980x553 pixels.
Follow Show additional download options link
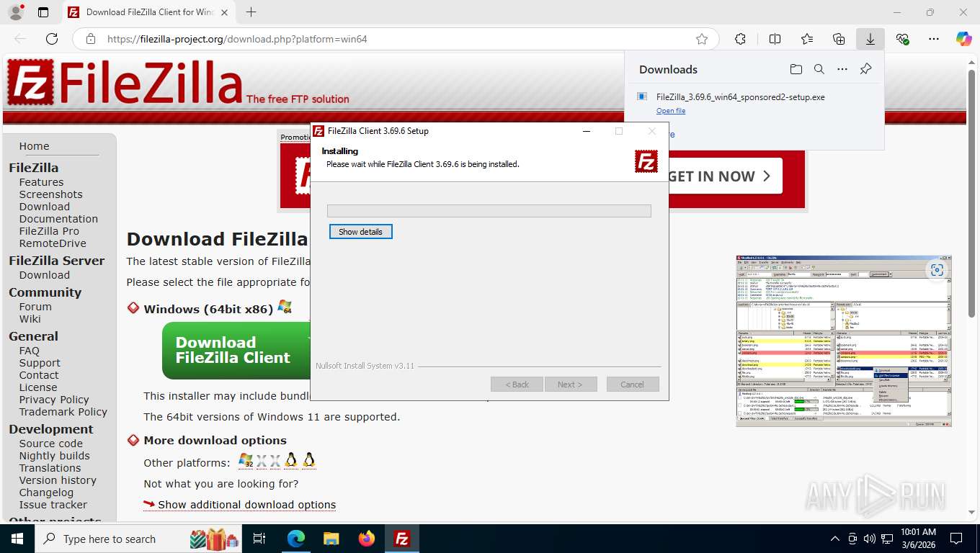[246, 505]
